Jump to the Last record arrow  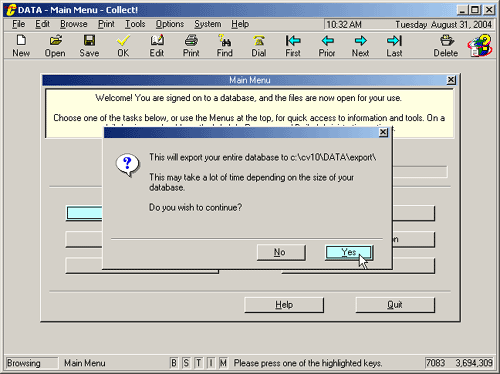[394, 41]
